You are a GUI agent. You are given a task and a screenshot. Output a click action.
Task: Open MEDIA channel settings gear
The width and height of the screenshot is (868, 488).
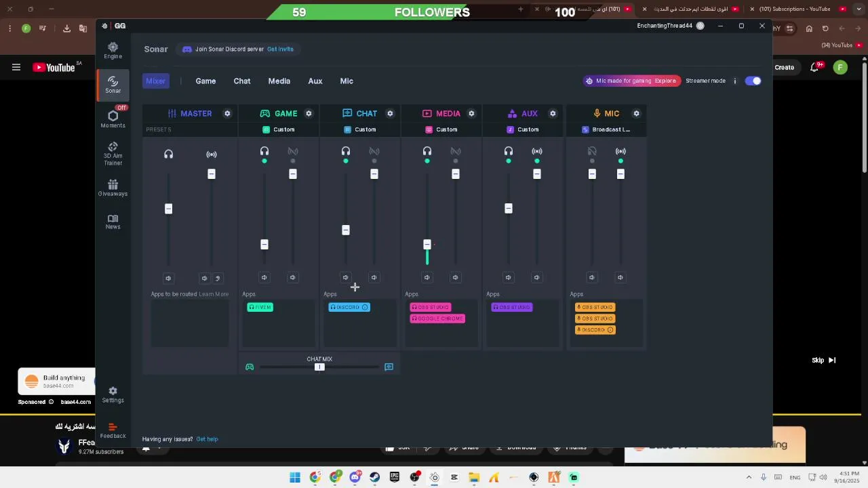pyautogui.click(x=471, y=113)
